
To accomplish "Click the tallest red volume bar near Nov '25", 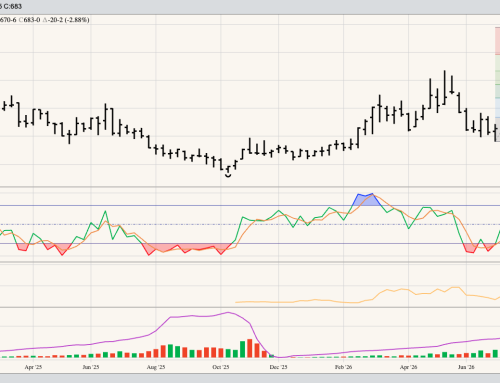I will (x=250, y=348).
